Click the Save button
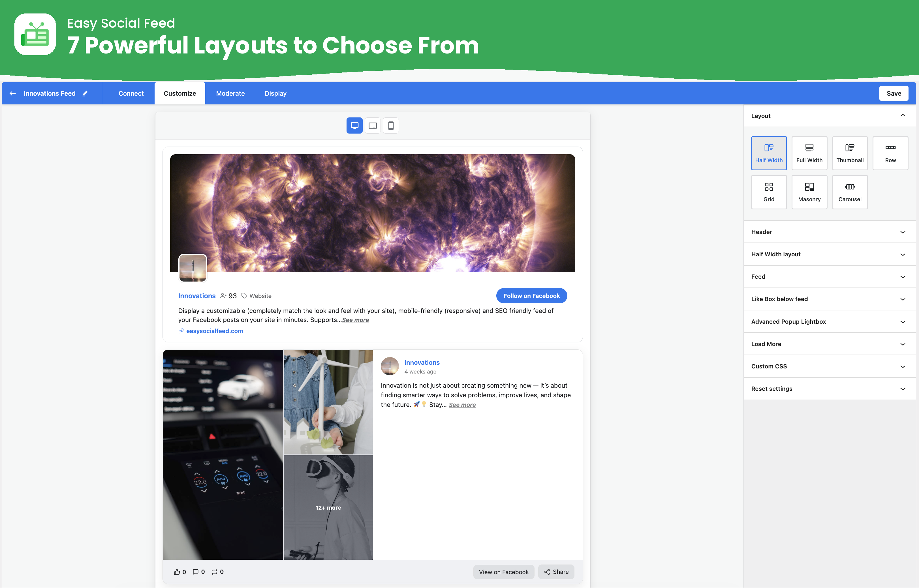The width and height of the screenshot is (919, 588). coord(894,93)
